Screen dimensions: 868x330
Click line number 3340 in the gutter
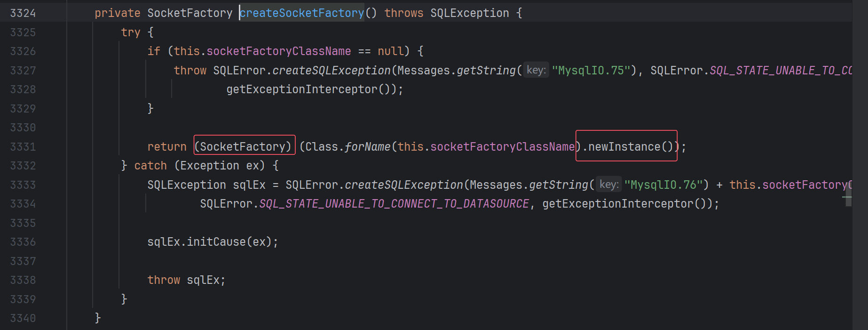23,318
